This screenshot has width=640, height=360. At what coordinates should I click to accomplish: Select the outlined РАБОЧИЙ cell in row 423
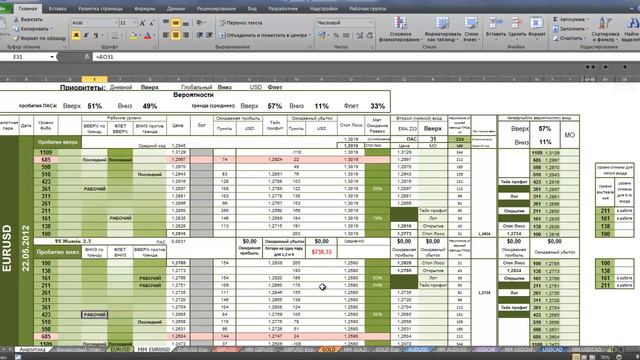(x=95, y=315)
